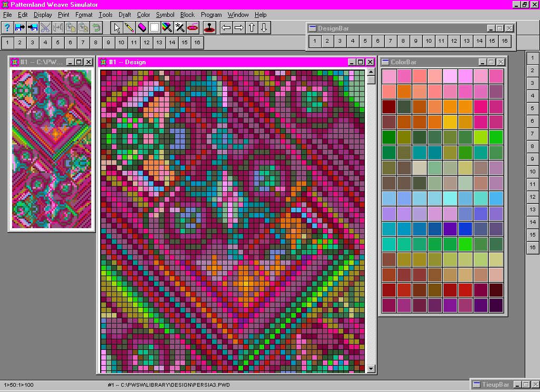Select the yellow pencil draw tool
The width and height of the screenshot is (540, 392).
[130, 27]
